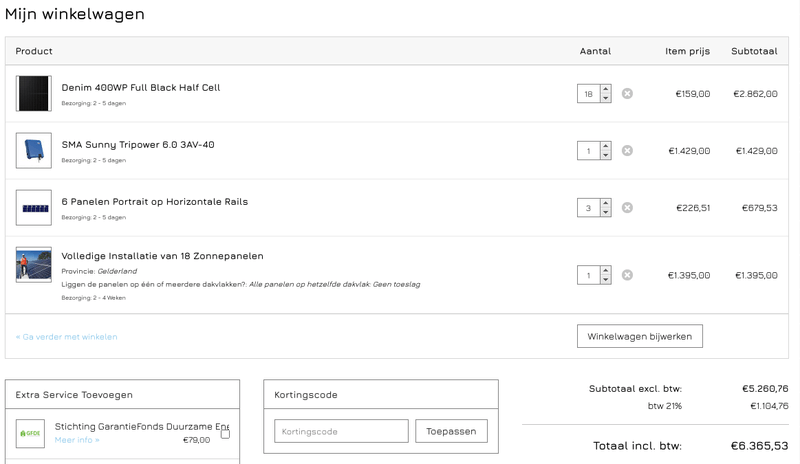Decrease 6 Panelen Portrait quantity
800x464 pixels.
pyautogui.click(x=606, y=212)
